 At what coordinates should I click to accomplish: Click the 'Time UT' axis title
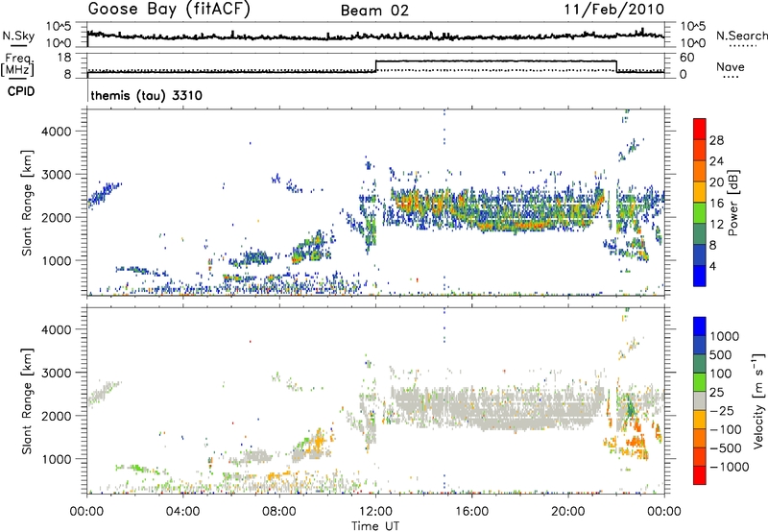pyautogui.click(x=375, y=526)
